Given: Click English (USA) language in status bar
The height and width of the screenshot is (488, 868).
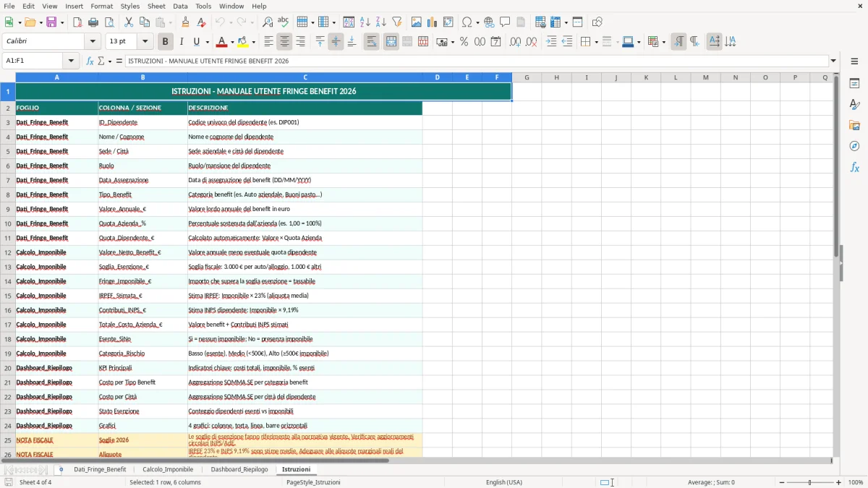Looking at the screenshot, I should pos(504,482).
